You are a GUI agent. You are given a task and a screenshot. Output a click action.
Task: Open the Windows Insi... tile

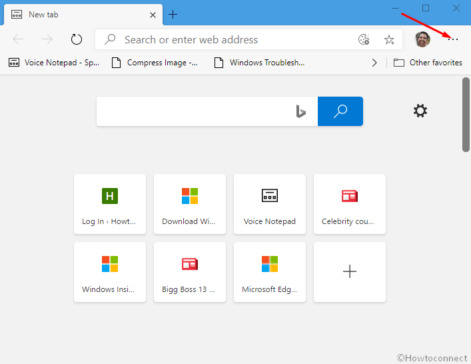click(110, 272)
